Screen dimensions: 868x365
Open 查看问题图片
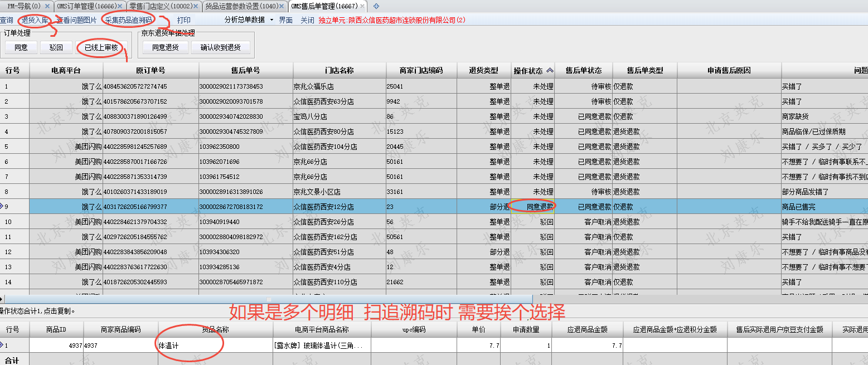tap(77, 20)
